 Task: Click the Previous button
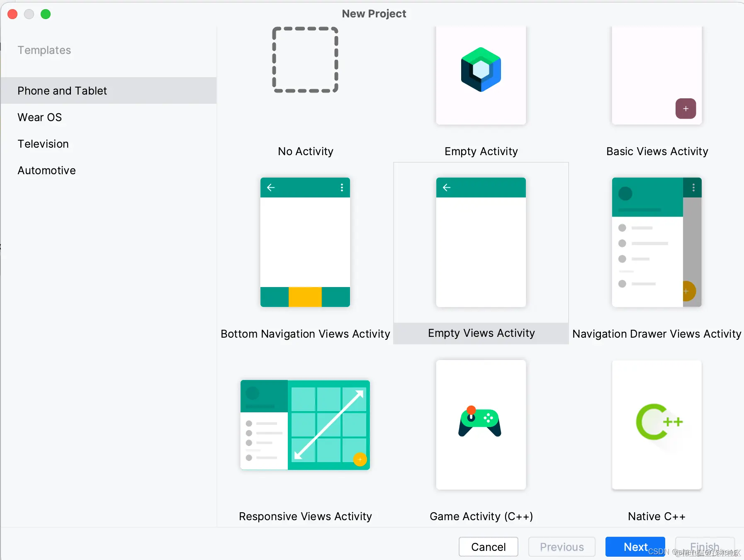(562, 547)
